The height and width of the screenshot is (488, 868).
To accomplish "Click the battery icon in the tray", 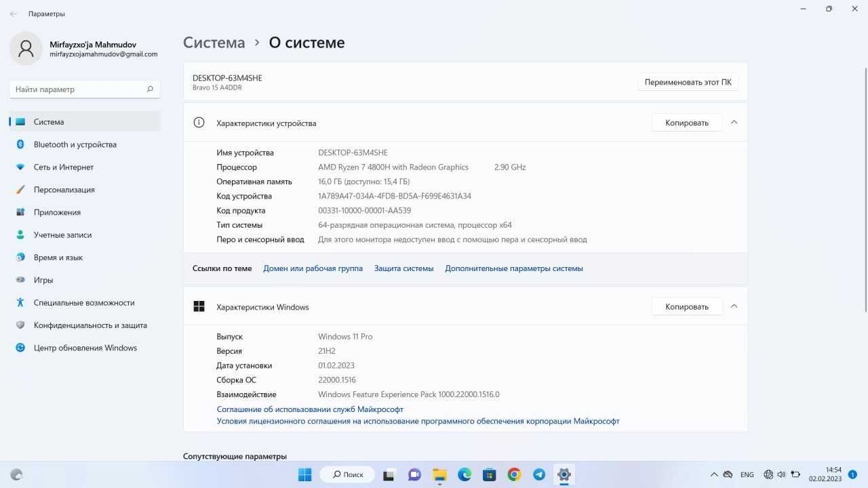I will (x=794, y=474).
